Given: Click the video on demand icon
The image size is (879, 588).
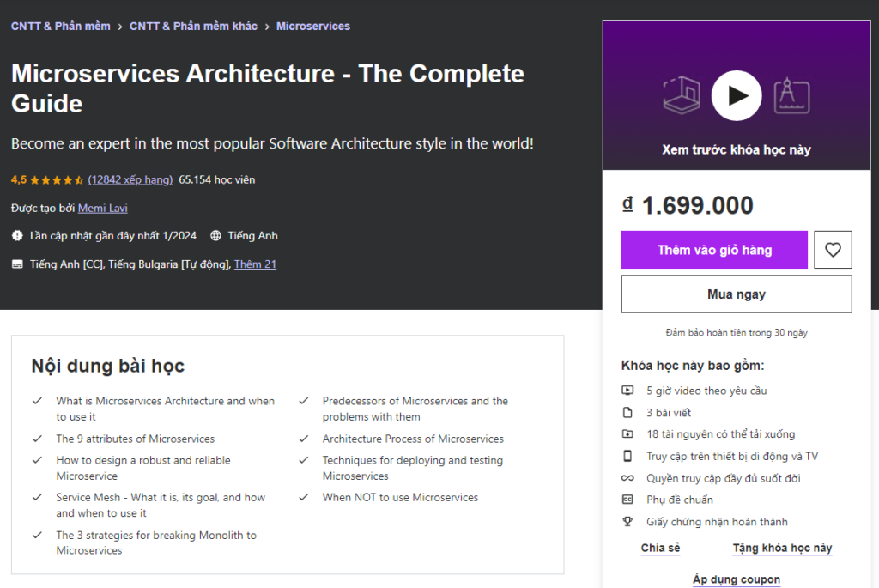Looking at the screenshot, I should 627,391.
